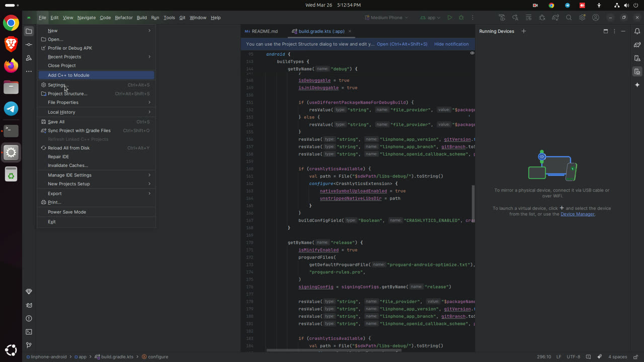
Task: Open the Resource Manager sidebar icon
Action: [x=29, y=58]
